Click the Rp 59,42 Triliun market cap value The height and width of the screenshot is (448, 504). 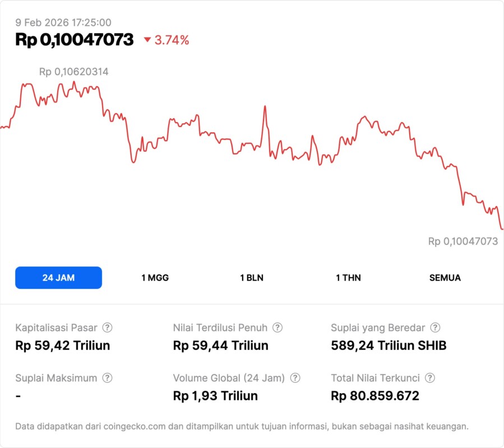pyautogui.click(x=63, y=346)
